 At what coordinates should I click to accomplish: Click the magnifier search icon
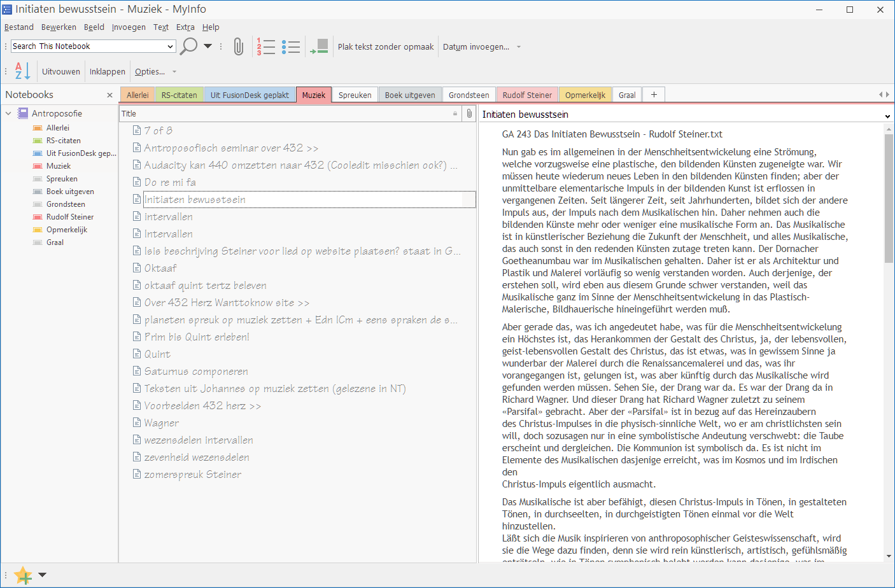coord(188,46)
